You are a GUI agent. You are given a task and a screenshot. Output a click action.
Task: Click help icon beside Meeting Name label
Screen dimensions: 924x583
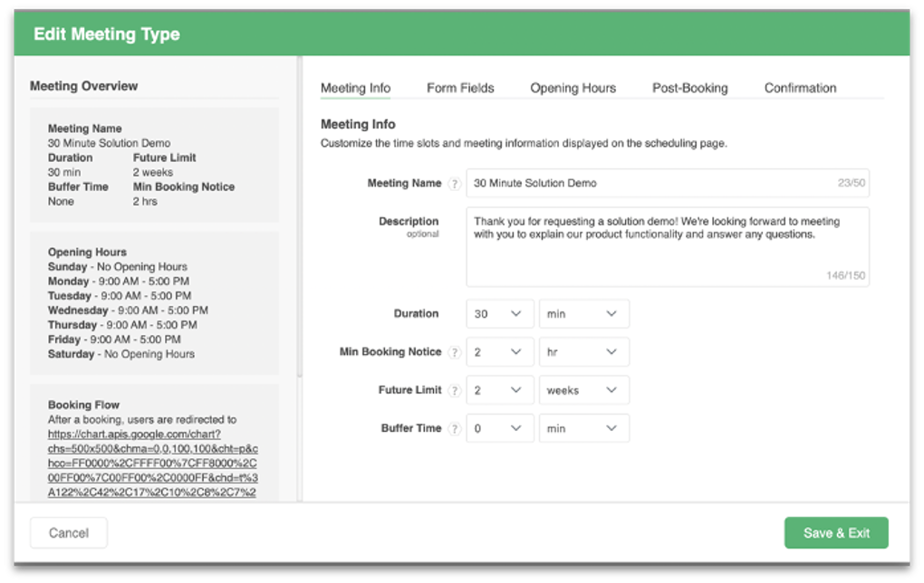point(455,184)
